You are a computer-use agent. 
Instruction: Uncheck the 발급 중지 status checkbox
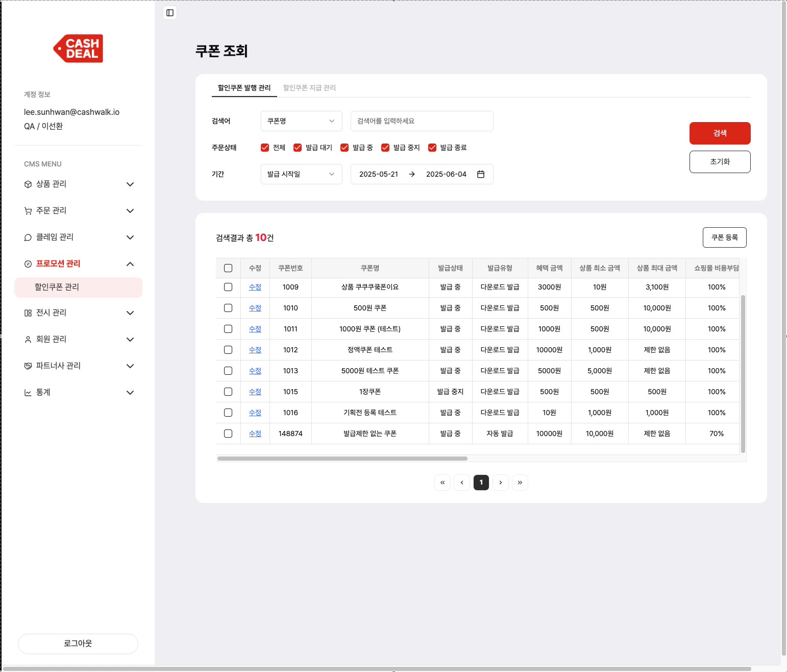(385, 148)
